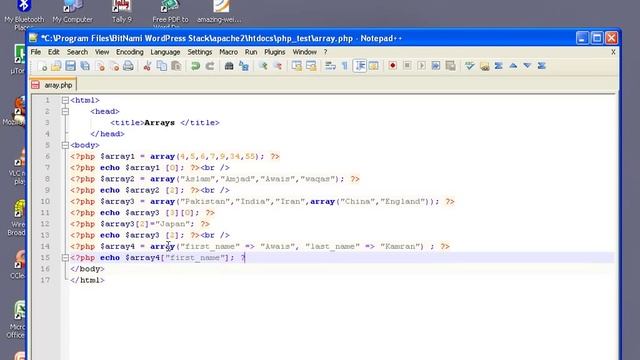
Task: Click blue up-arrow plugin toolbar icon
Action: (513, 66)
